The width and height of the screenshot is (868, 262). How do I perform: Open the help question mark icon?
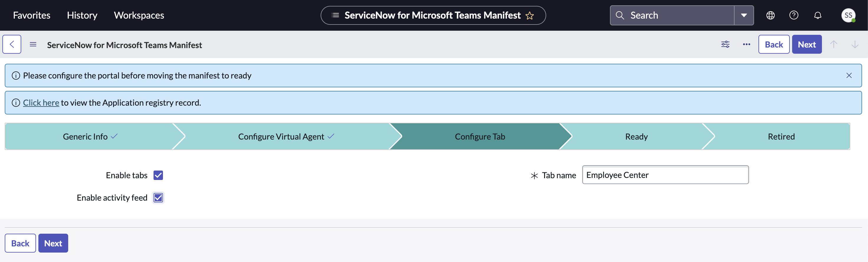point(794,15)
